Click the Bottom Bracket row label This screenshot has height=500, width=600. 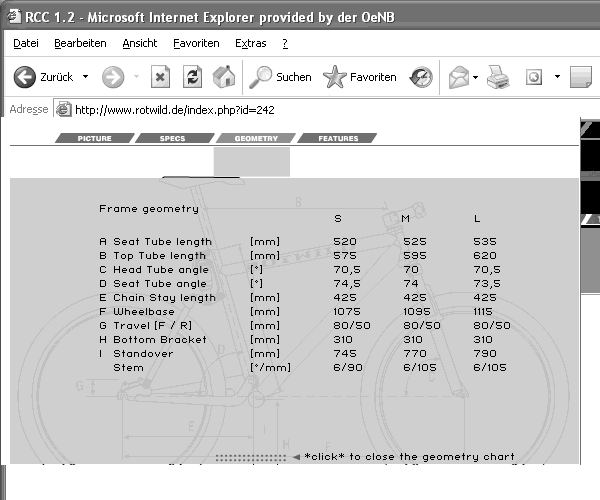[160, 340]
